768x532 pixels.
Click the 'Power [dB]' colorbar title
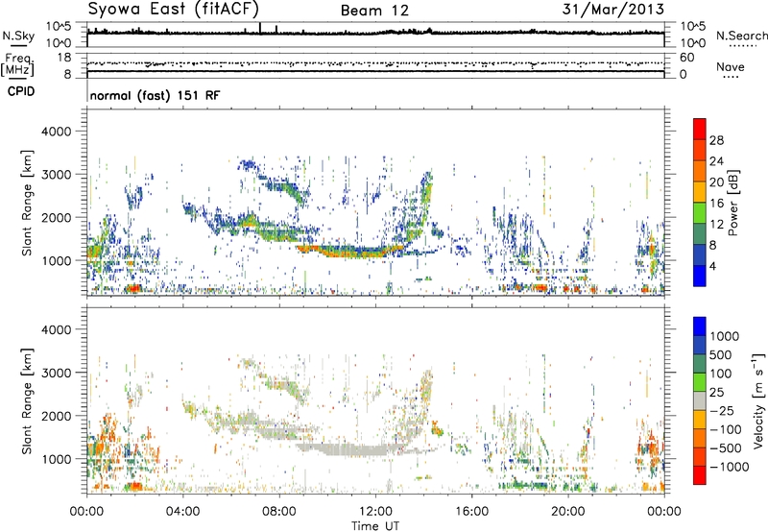732,203
